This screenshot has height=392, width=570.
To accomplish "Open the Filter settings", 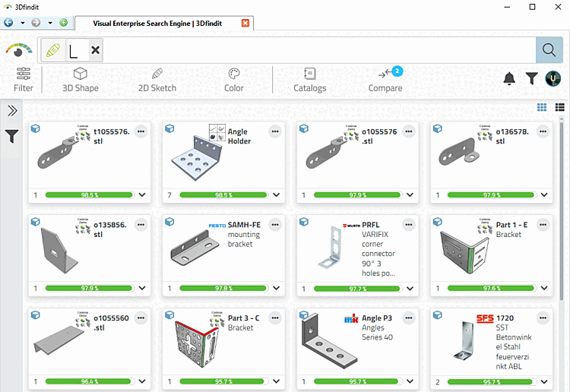I will click(x=24, y=80).
